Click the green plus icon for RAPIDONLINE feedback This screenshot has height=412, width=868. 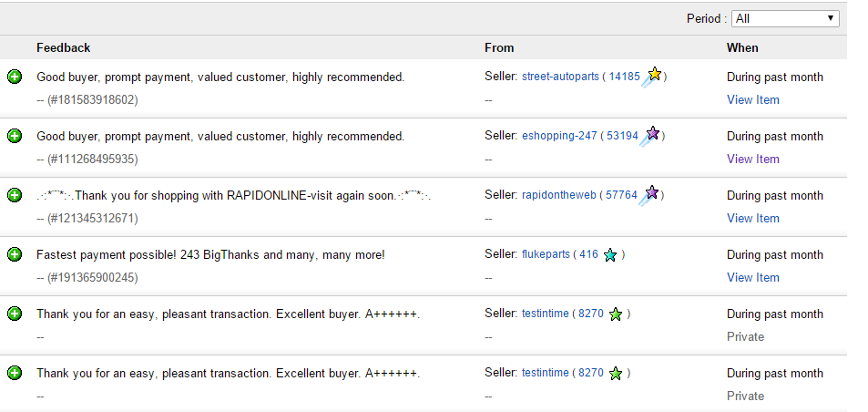(15, 195)
